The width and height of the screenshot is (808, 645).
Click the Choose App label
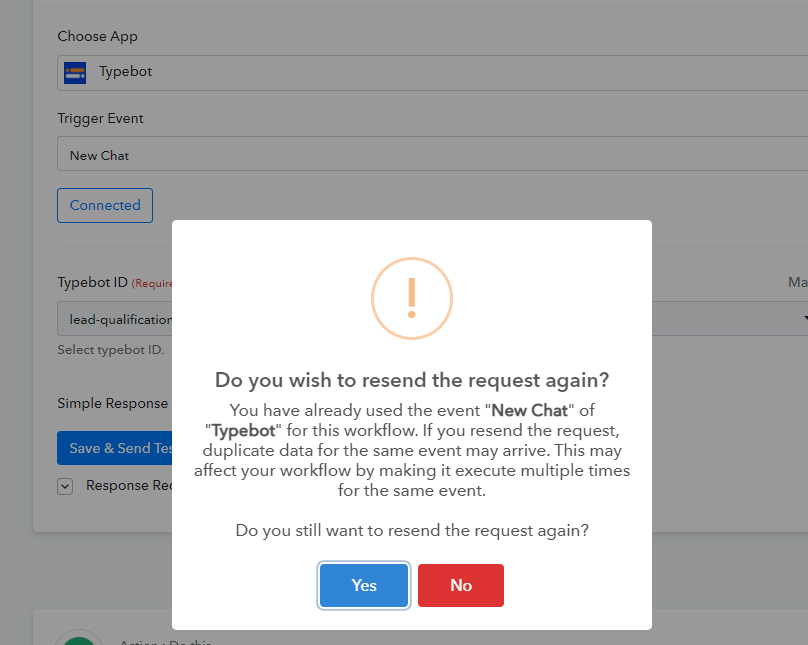[97, 37]
